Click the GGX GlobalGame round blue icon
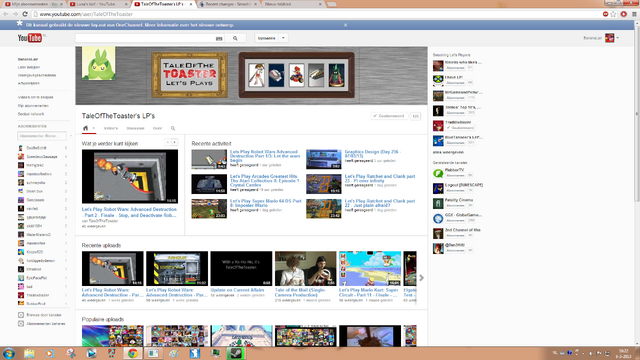Image resolution: width=640 pixels, height=360 pixels. click(x=438, y=218)
